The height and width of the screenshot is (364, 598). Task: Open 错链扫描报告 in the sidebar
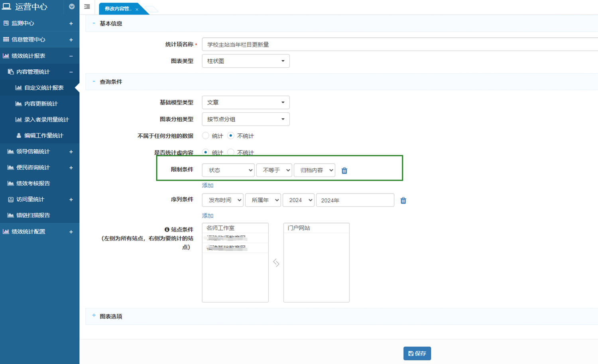(33, 215)
